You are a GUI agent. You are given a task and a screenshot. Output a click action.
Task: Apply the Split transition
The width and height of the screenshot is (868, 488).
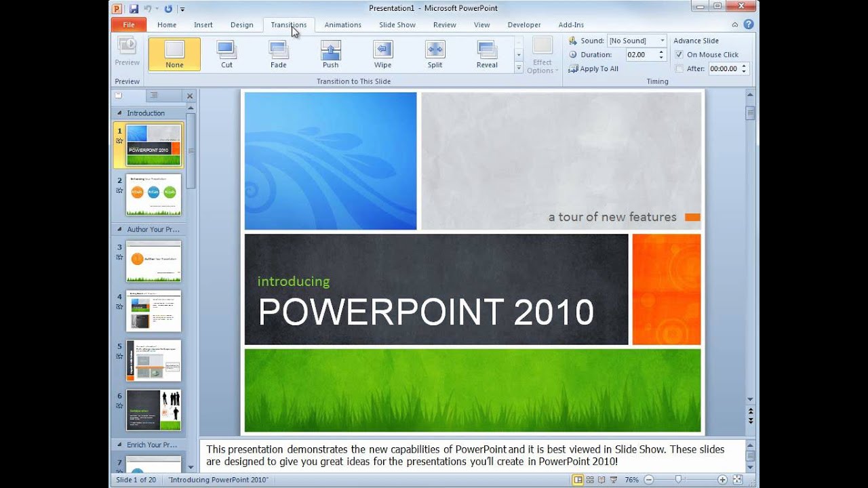point(435,54)
